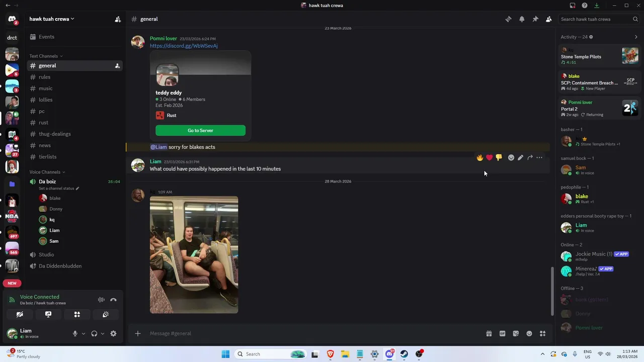Click the @Liam mention
Screen dimensions: 644x362
158,147
